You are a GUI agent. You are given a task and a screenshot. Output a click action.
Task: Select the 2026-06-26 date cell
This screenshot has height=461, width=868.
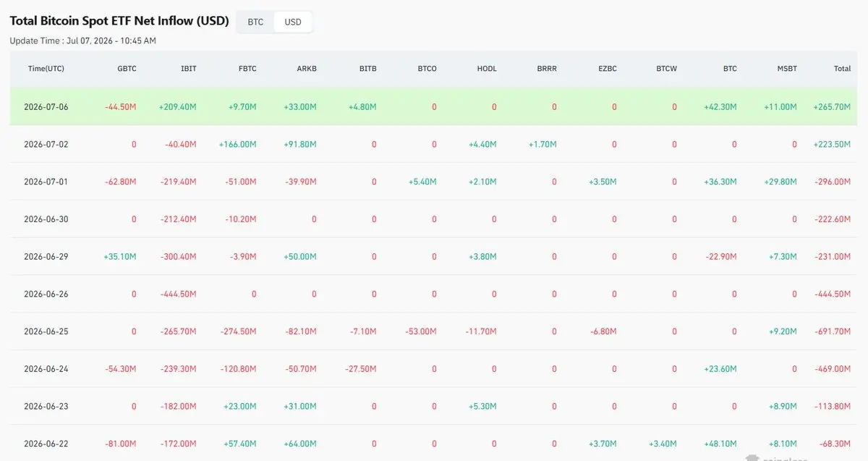[46, 295]
